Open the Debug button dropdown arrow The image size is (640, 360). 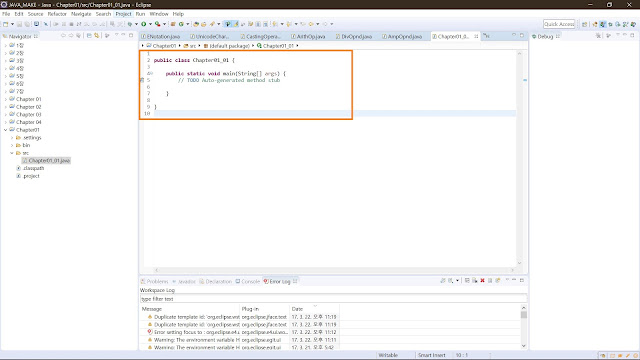click(136, 24)
